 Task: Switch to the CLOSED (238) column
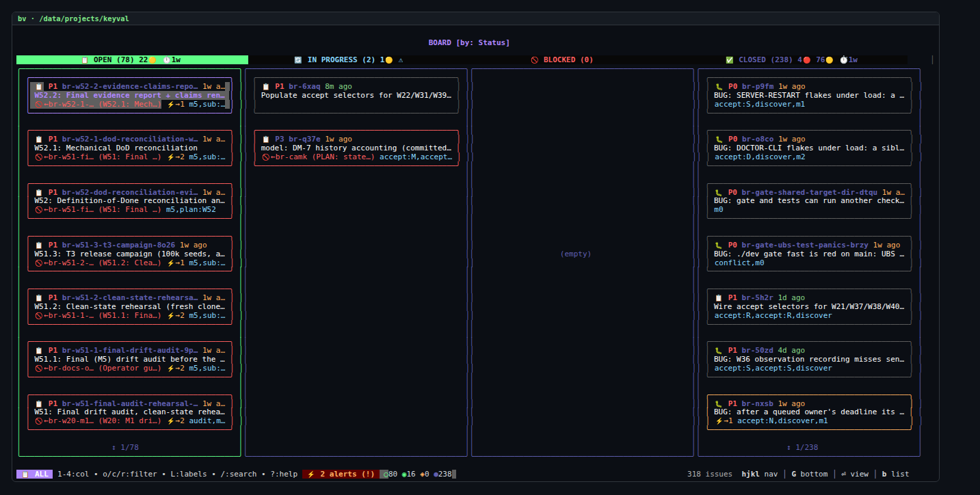click(x=791, y=60)
